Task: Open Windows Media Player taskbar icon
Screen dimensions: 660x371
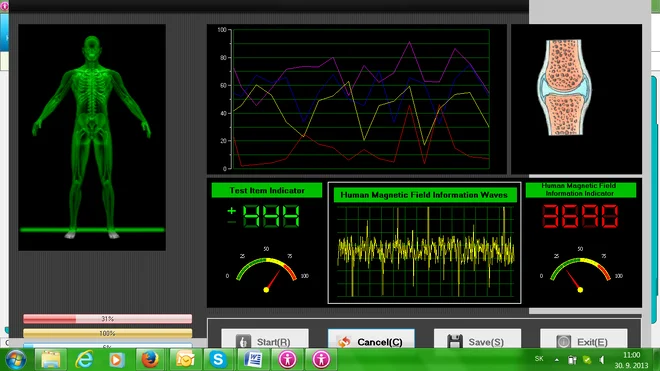Action: tap(117, 360)
